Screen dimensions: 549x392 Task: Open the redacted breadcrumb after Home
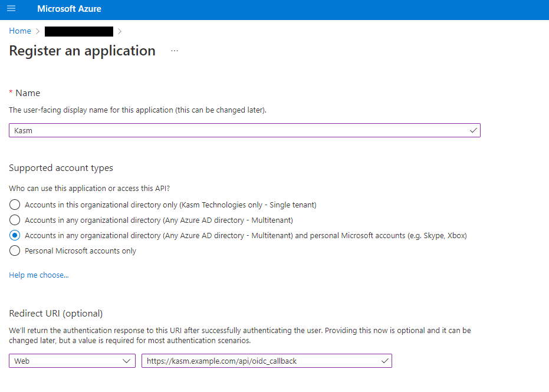pyautogui.click(x=78, y=31)
